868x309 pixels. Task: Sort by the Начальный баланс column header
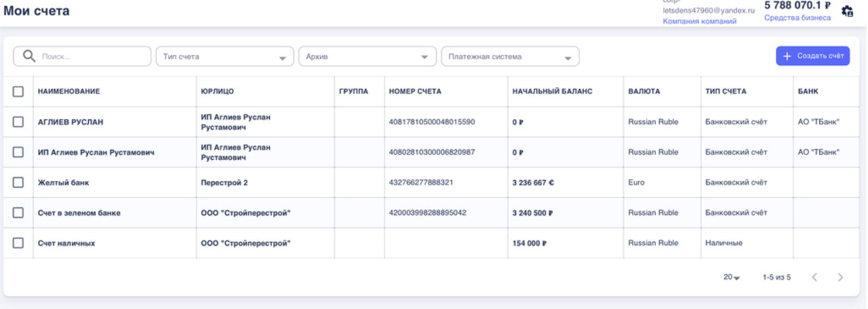pyautogui.click(x=548, y=91)
